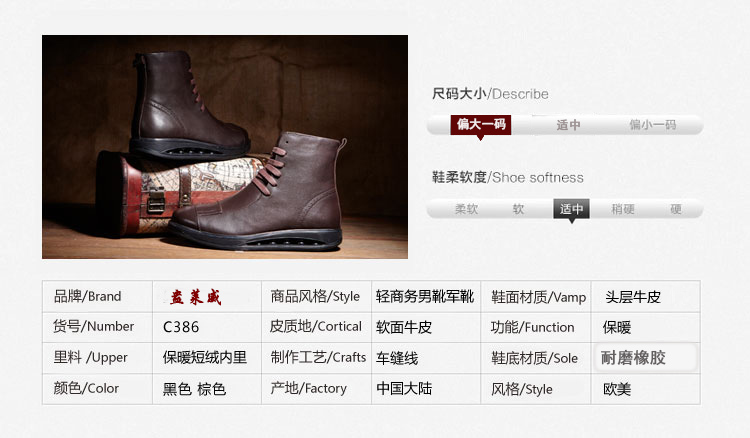Viewport: 750px width, 438px height.
Task: Choose 柔软 on shoe softness bar
Action: tap(466, 209)
